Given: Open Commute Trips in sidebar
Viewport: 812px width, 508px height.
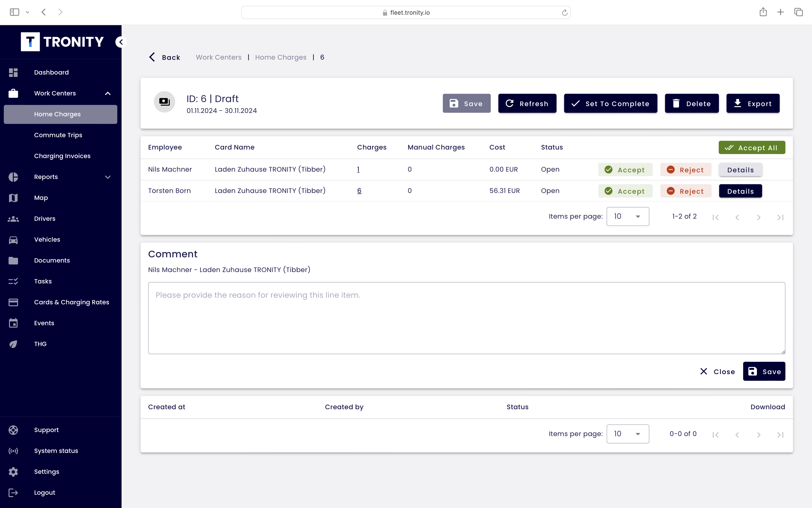Looking at the screenshot, I should pyautogui.click(x=58, y=135).
